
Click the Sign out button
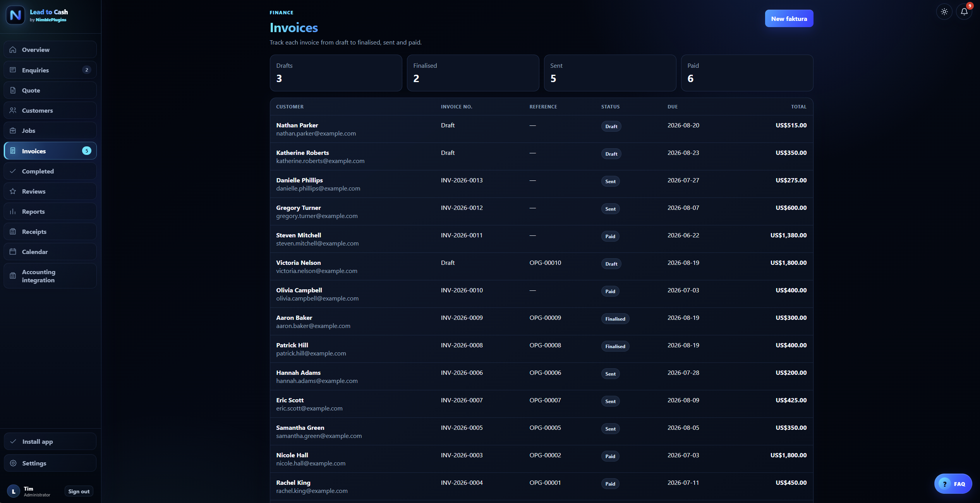coord(79,491)
